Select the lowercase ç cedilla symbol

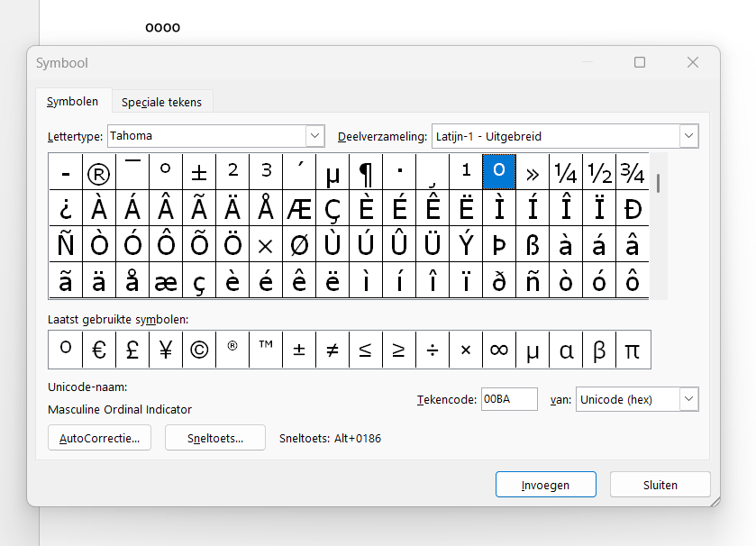199,280
